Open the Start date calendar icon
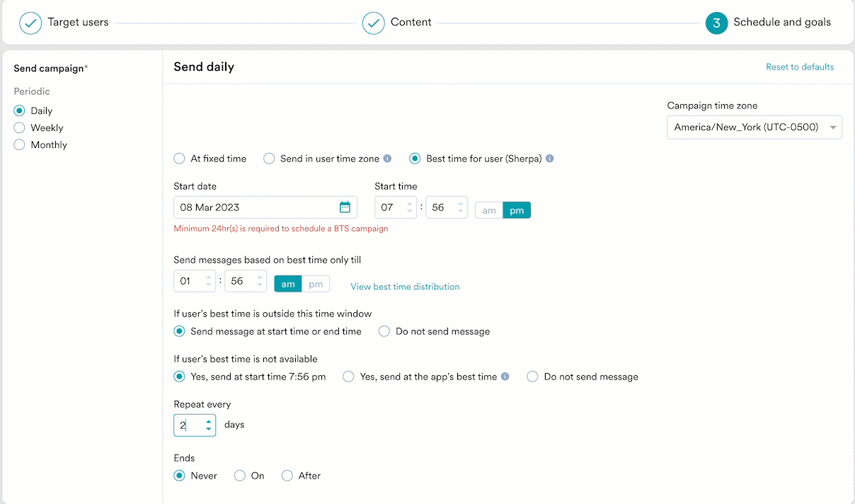Viewport: 855px width, 504px height. tap(345, 207)
